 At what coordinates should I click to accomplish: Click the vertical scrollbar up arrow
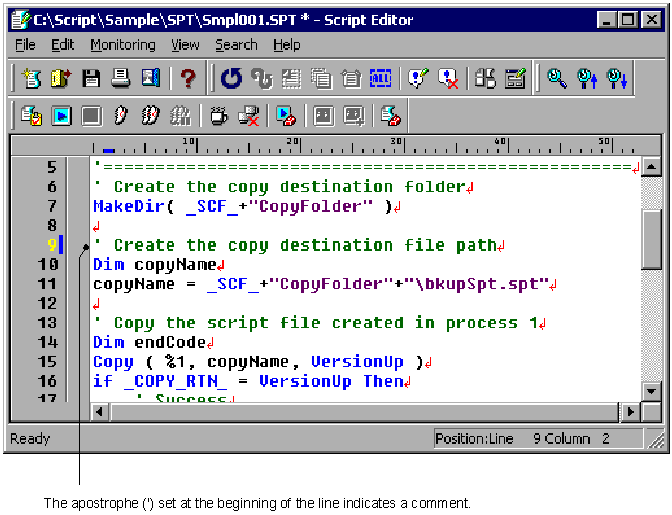pyautogui.click(x=651, y=166)
